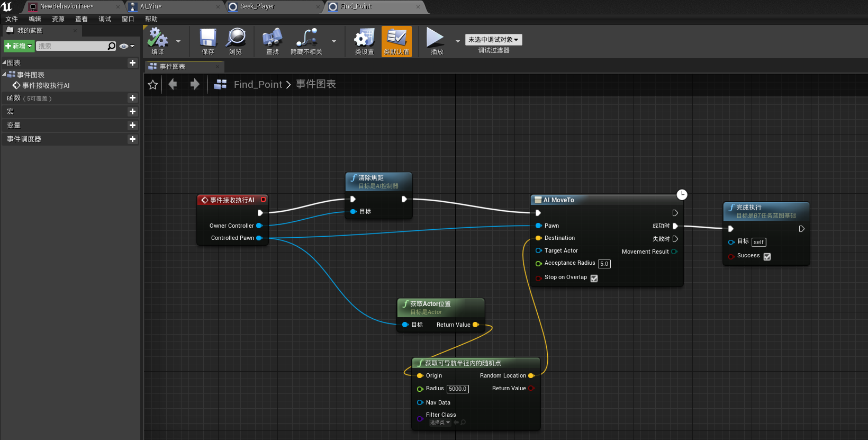This screenshot has height=440, width=868.
Task: Click the favorite star icon in graph breadcrumb
Action: 153,85
